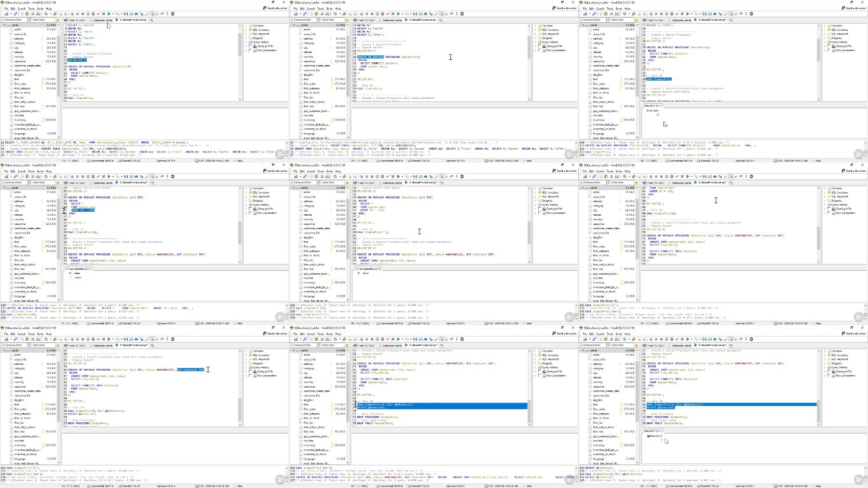Open Refresh dropdown arrow in bottom-right frame
868x488 pixels.
click(629, 339)
